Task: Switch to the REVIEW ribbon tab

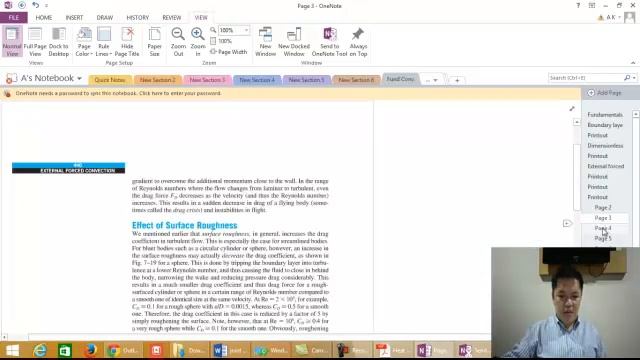Action: tap(171, 18)
